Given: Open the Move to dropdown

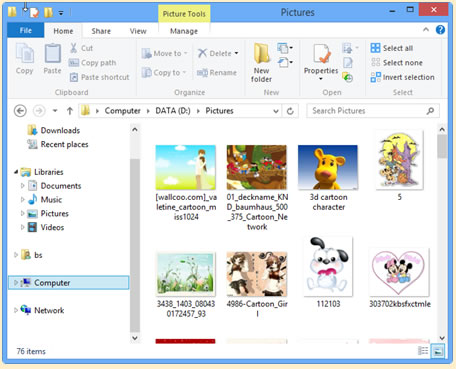Looking at the screenshot, I should tap(165, 53).
